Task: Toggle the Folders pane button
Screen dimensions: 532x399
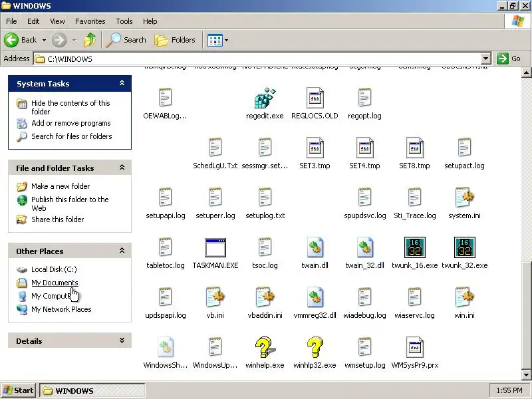Action: click(175, 40)
